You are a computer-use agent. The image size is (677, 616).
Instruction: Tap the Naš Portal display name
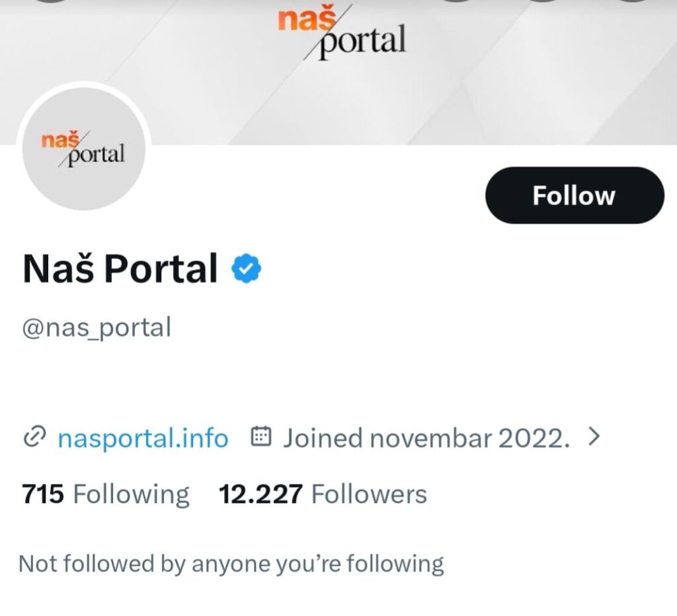click(120, 269)
